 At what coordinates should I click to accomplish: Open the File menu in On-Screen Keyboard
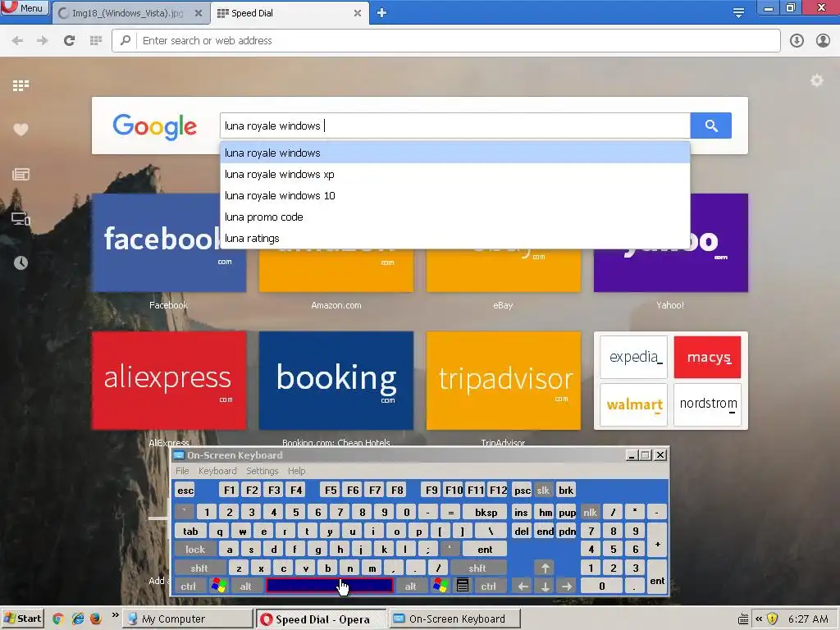[x=182, y=471]
